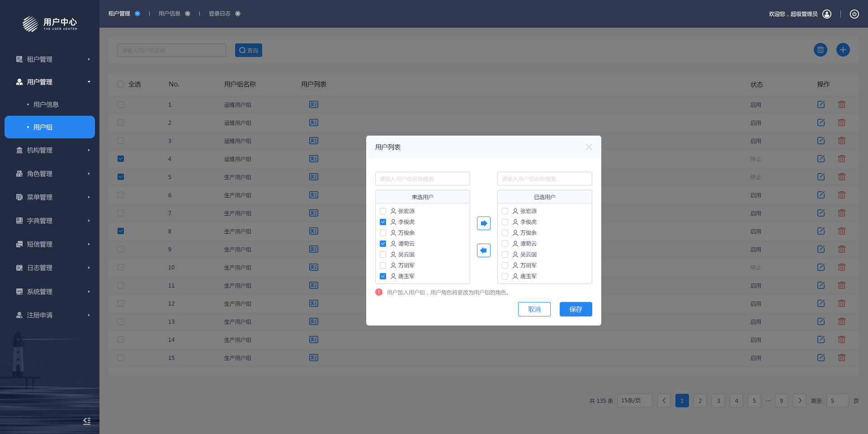This screenshot has width=868, height=434.
Task: Click the 保存 button
Action: [576, 309]
